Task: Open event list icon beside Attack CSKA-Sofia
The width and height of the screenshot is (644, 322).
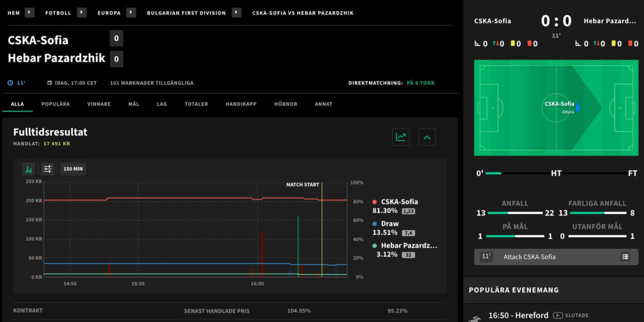Action: click(625, 257)
